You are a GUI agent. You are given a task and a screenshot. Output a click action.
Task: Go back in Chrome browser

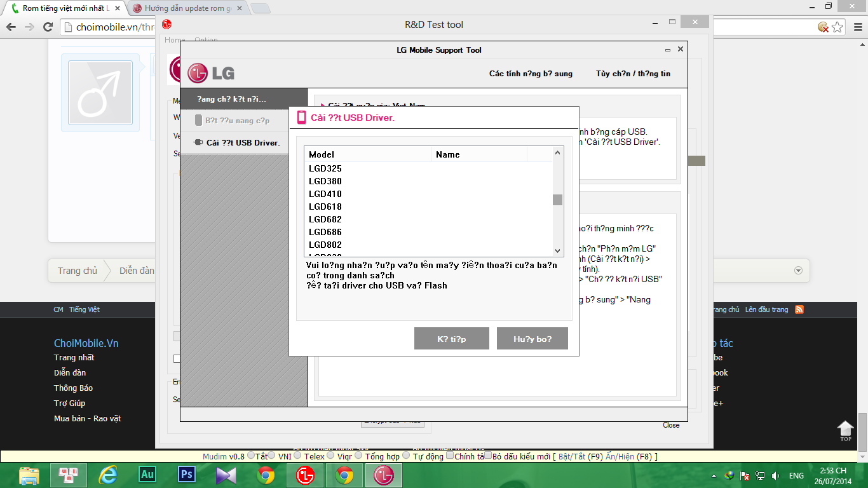click(11, 27)
